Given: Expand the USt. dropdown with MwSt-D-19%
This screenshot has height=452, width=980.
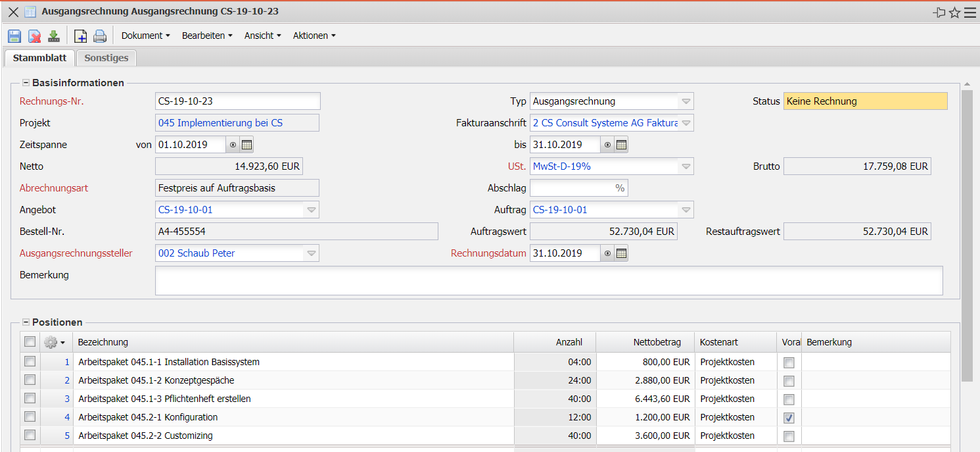Looking at the screenshot, I should (x=686, y=166).
